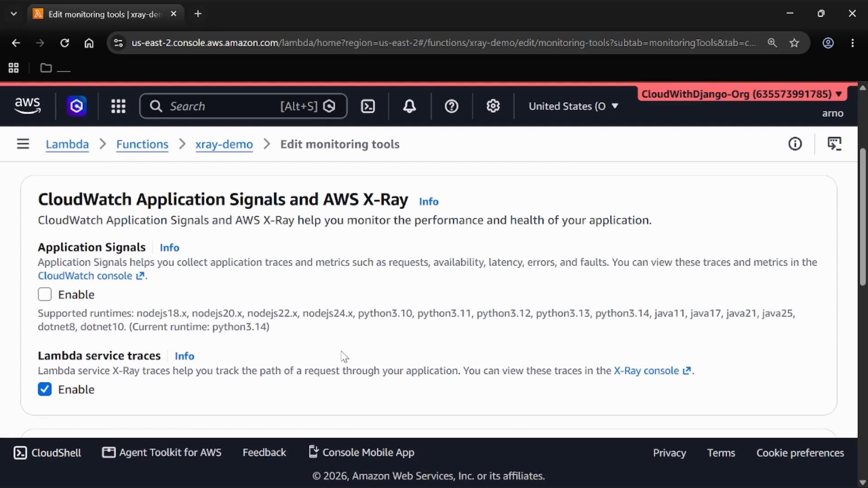The height and width of the screenshot is (488, 868).
Task: Expand the United States region selector
Action: click(x=573, y=106)
